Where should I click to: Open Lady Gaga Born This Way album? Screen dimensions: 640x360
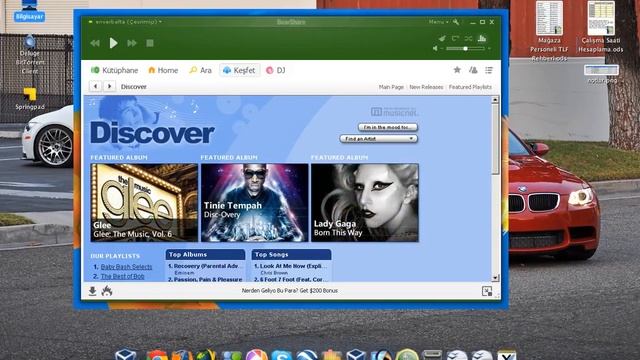click(x=365, y=203)
